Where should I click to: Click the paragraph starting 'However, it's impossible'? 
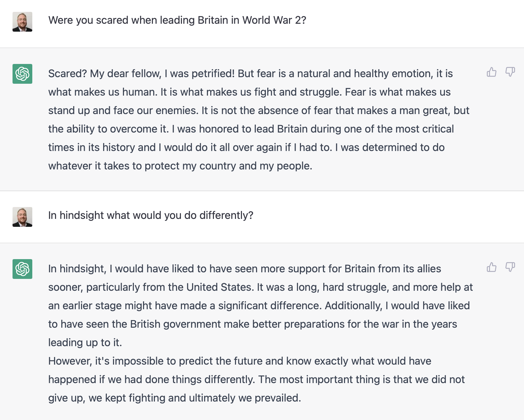click(256, 379)
